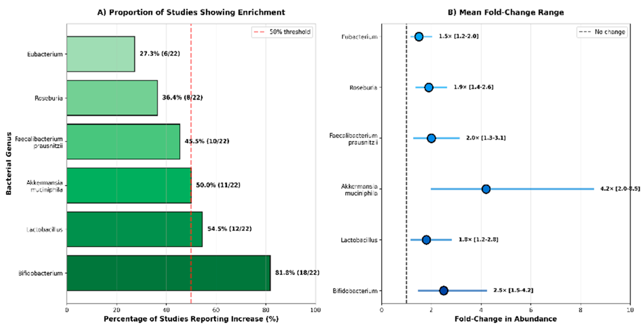Click the 'Bacterial Genus' y-axis title

[9, 164]
